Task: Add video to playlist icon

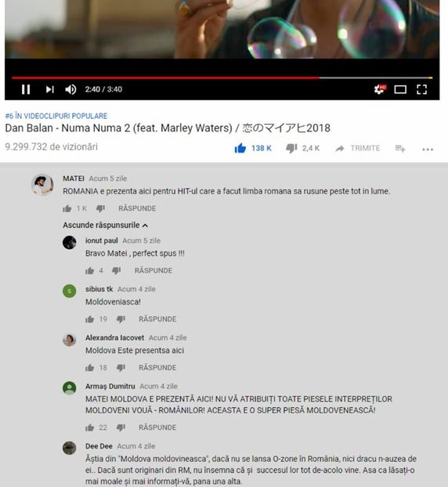Action: tap(400, 149)
